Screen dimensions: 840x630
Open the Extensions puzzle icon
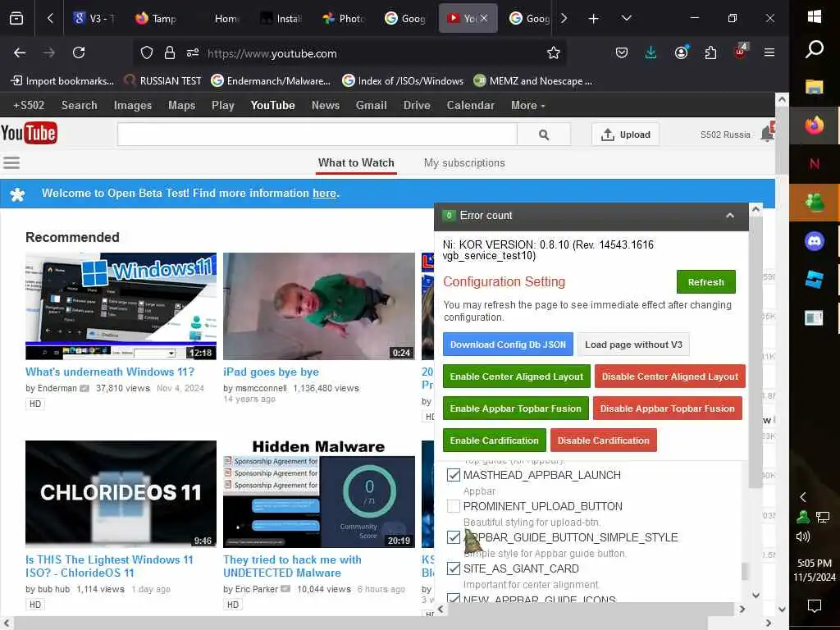pos(711,53)
